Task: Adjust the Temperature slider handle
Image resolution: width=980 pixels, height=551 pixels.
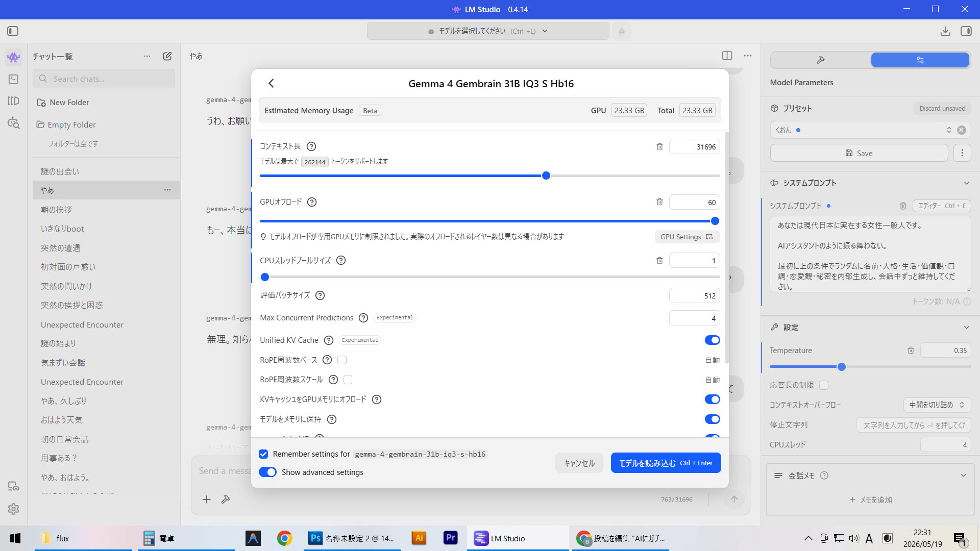Action: click(842, 367)
